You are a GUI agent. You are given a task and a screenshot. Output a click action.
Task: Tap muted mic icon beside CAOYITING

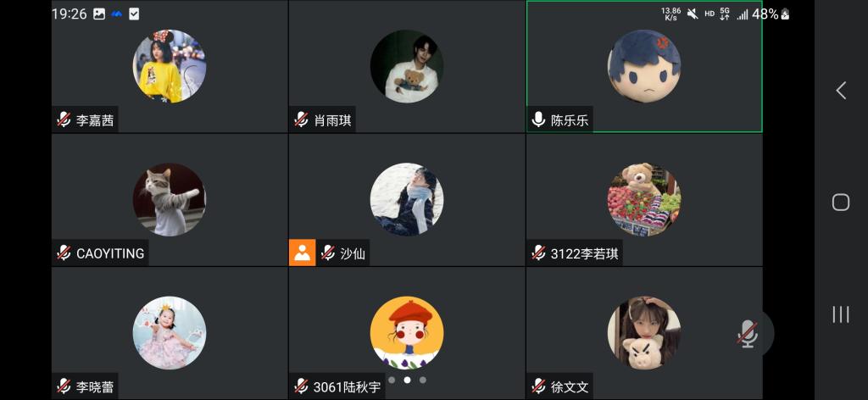(64, 253)
